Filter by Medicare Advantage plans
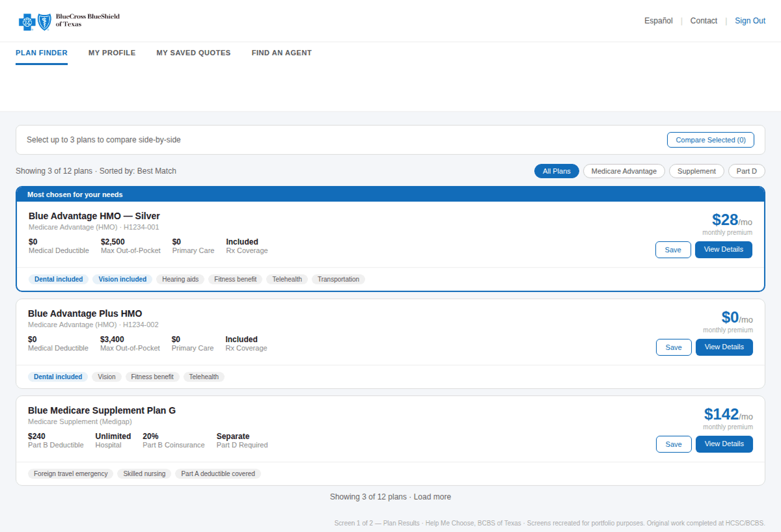The image size is (781, 532). [624, 171]
